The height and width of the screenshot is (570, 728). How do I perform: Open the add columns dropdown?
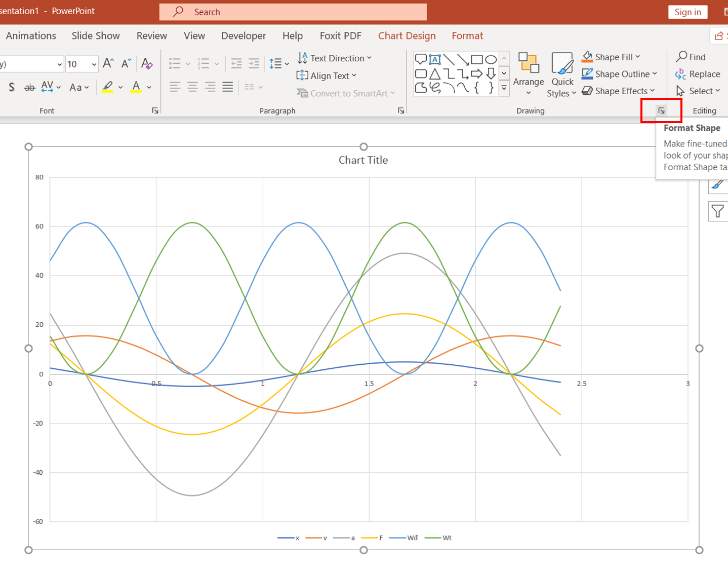[x=254, y=87]
